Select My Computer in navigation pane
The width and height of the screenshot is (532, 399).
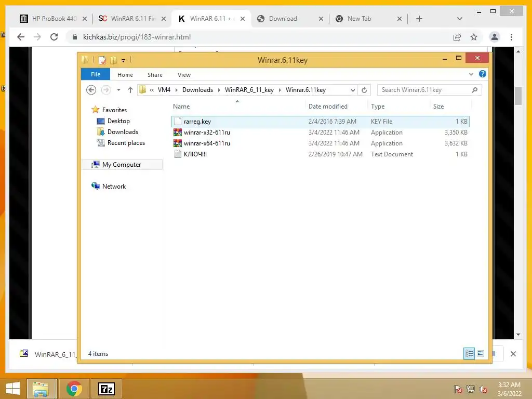coord(122,165)
